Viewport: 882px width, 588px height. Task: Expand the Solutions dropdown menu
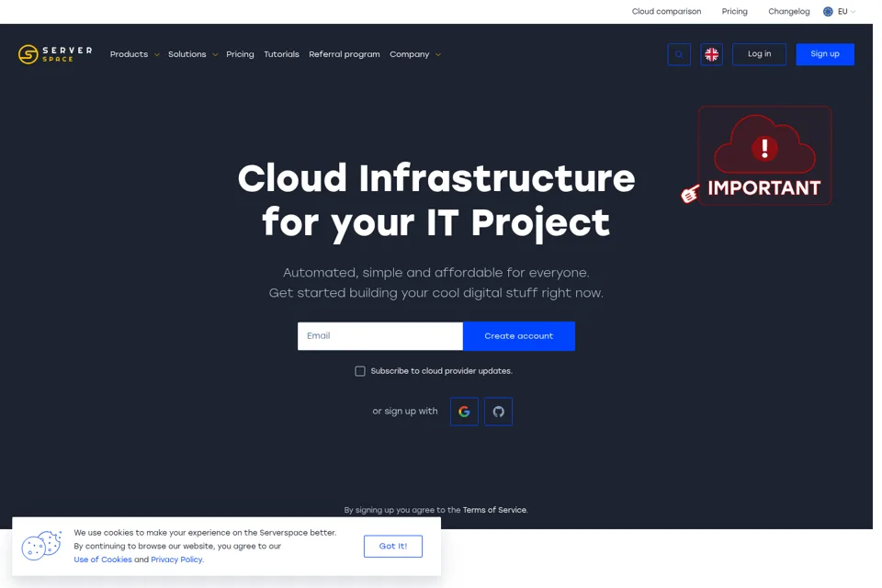click(x=192, y=54)
